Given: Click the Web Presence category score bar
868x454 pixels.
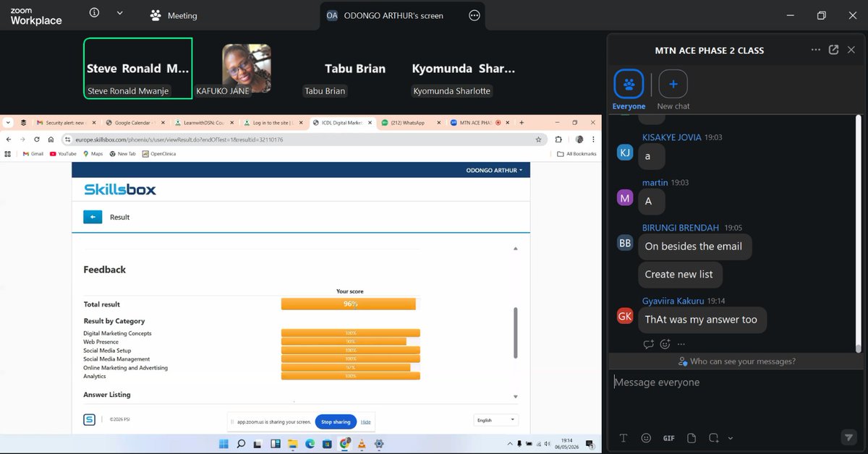Looking at the screenshot, I should pos(344,342).
